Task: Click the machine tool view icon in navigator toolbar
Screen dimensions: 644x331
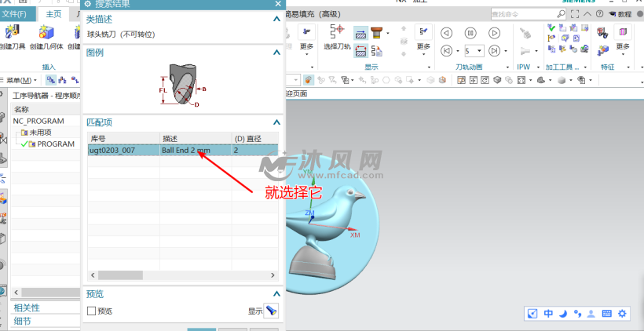Action: (62, 80)
